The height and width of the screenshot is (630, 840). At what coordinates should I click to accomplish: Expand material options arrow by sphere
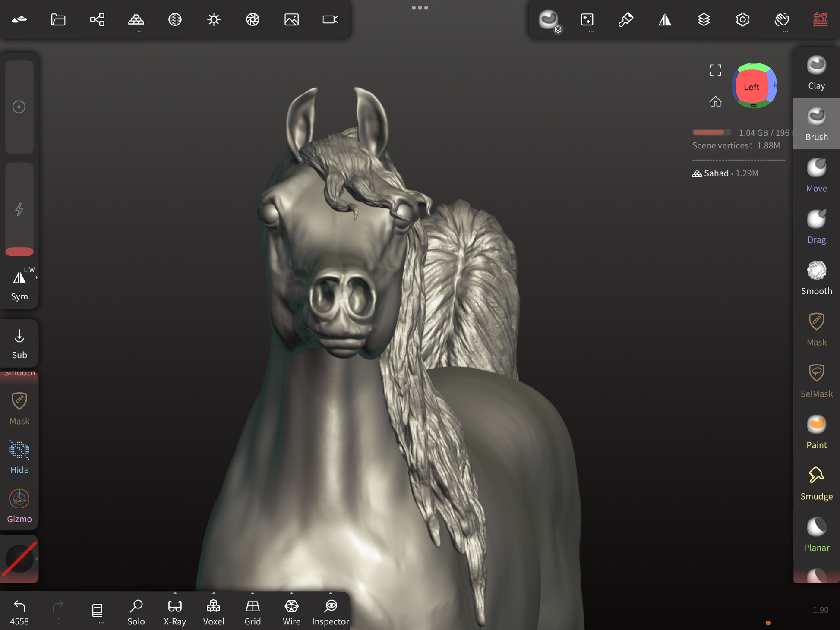click(x=37, y=559)
